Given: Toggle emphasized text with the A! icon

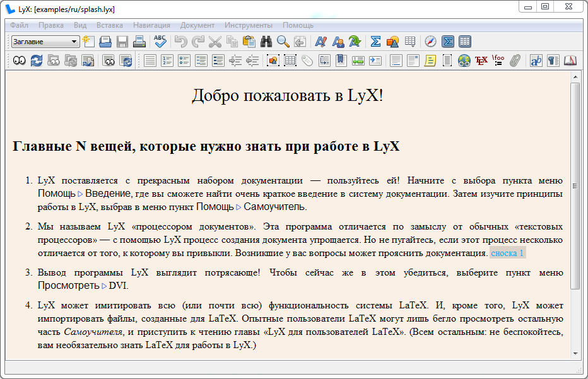Looking at the screenshot, I should tap(320, 42).
